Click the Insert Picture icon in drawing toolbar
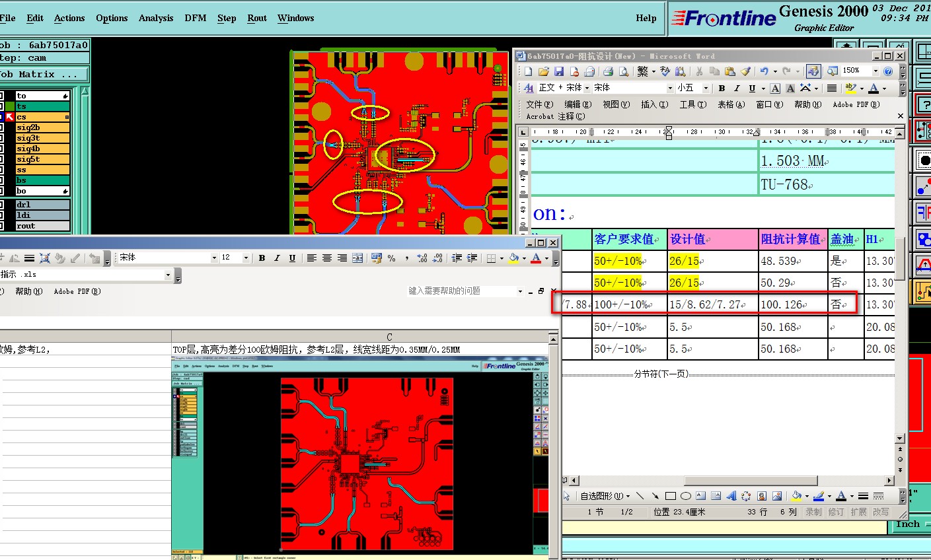Screen dimensions: 931x560 coord(776,496)
